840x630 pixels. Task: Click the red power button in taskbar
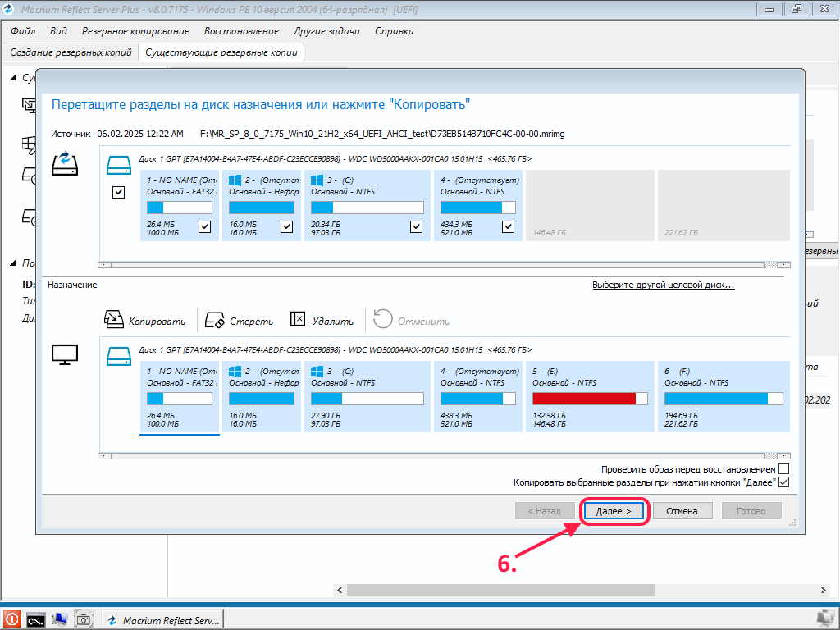tap(11, 619)
